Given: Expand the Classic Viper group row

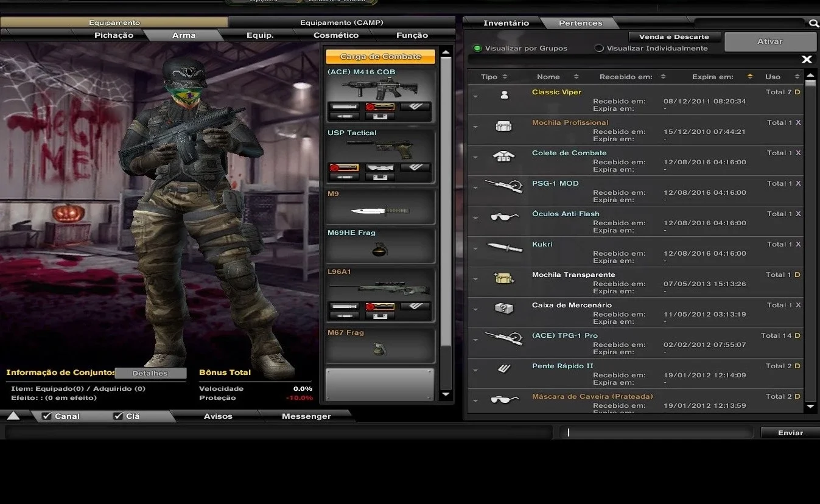Looking at the screenshot, I should pos(475,96).
